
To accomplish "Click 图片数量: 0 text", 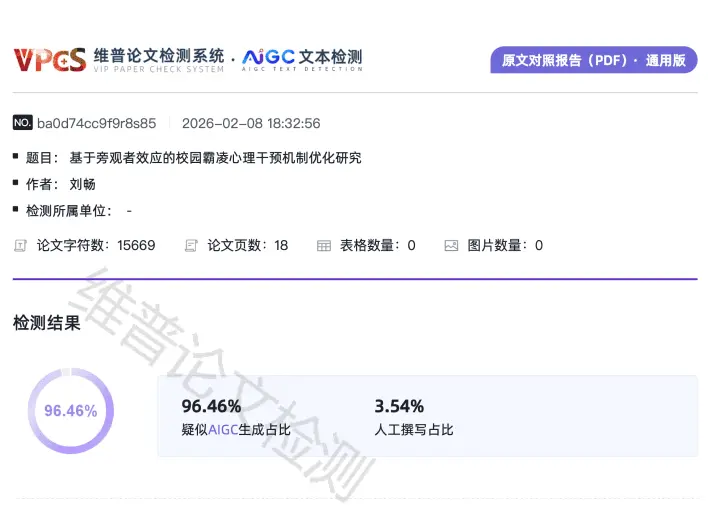I will coord(505,245).
